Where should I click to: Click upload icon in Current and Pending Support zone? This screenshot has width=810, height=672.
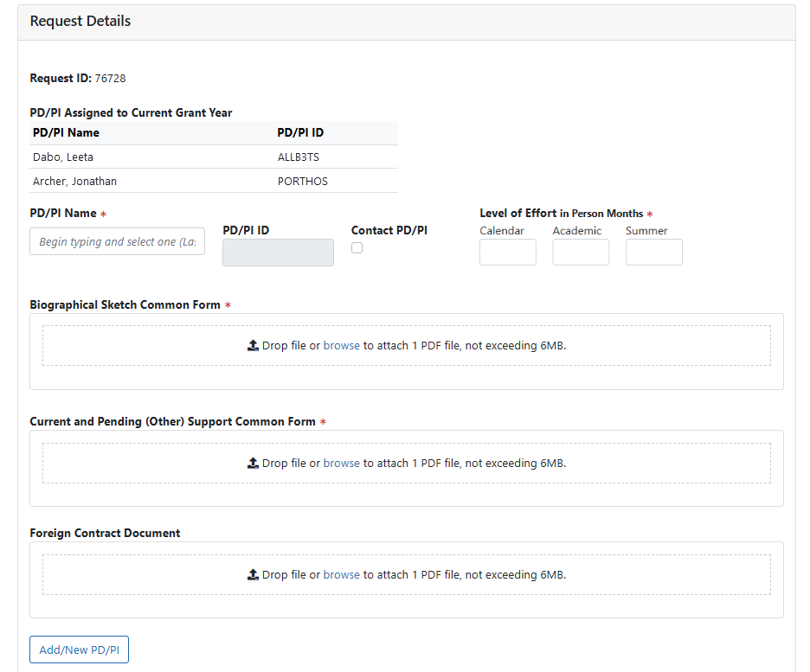point(253,463)
